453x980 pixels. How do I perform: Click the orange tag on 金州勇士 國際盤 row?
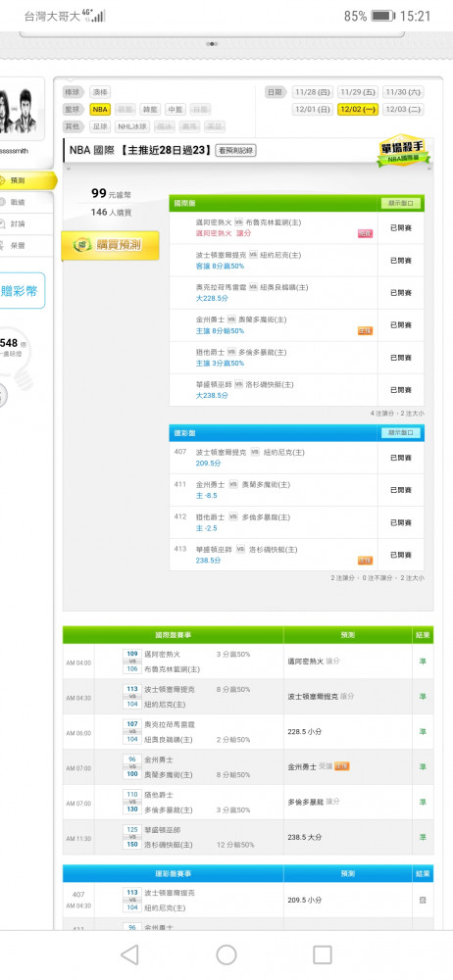(x=365, y=330)
